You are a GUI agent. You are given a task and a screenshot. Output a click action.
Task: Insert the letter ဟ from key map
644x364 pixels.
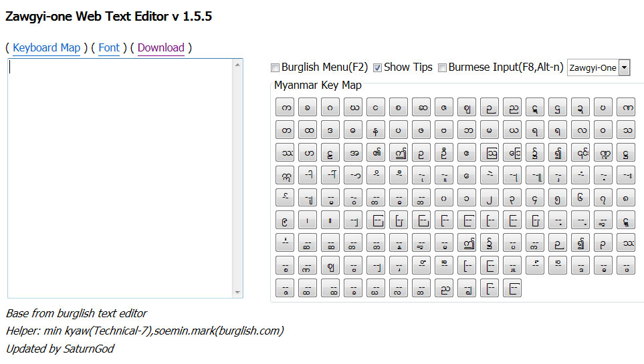pyautogui.click(x=308, y=153)
